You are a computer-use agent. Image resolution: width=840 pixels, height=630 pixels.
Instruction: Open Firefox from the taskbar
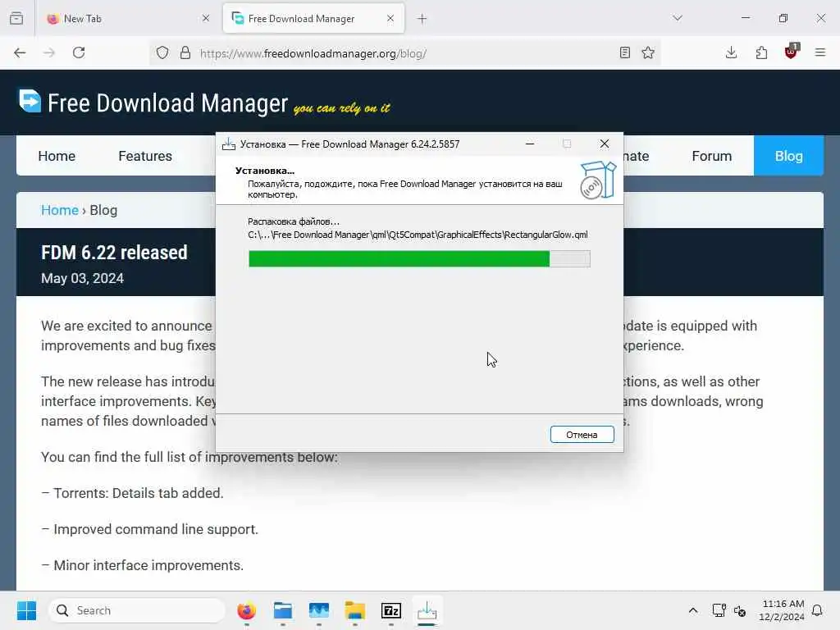(x=246, y=610)
